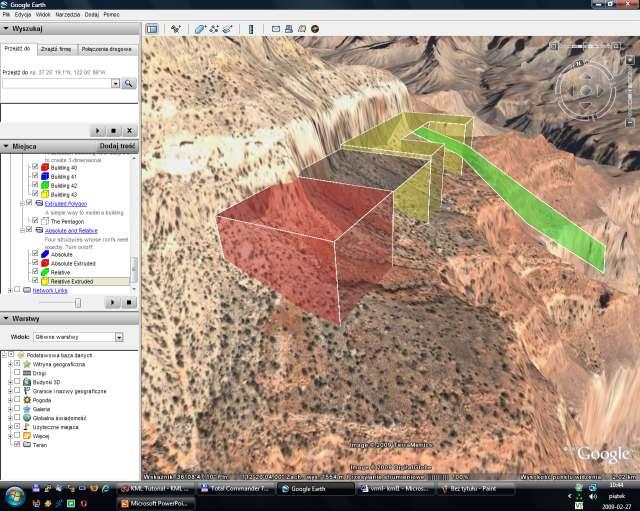Open the Plik menu
This screenshot has height=511, width=640.
[x=6, y=14]
